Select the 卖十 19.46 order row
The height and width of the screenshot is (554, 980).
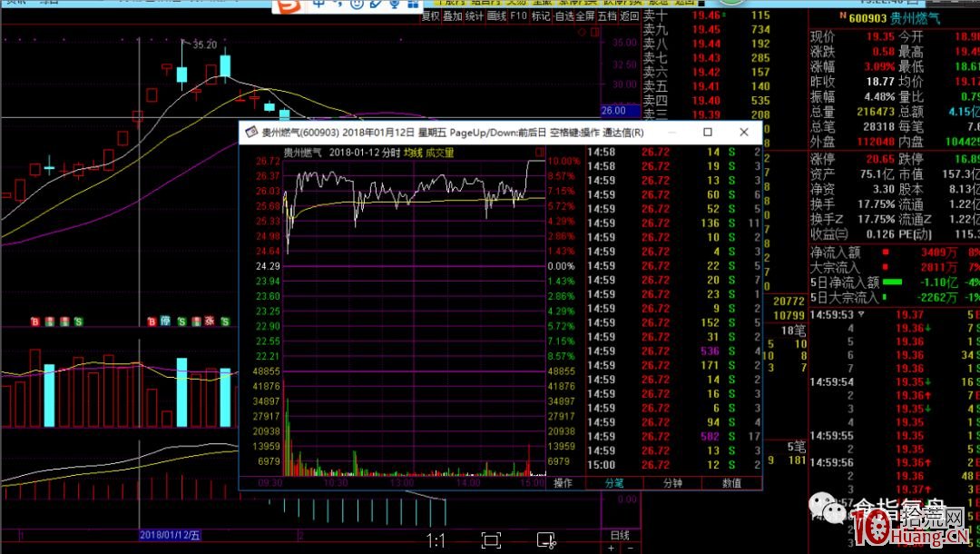706,15
